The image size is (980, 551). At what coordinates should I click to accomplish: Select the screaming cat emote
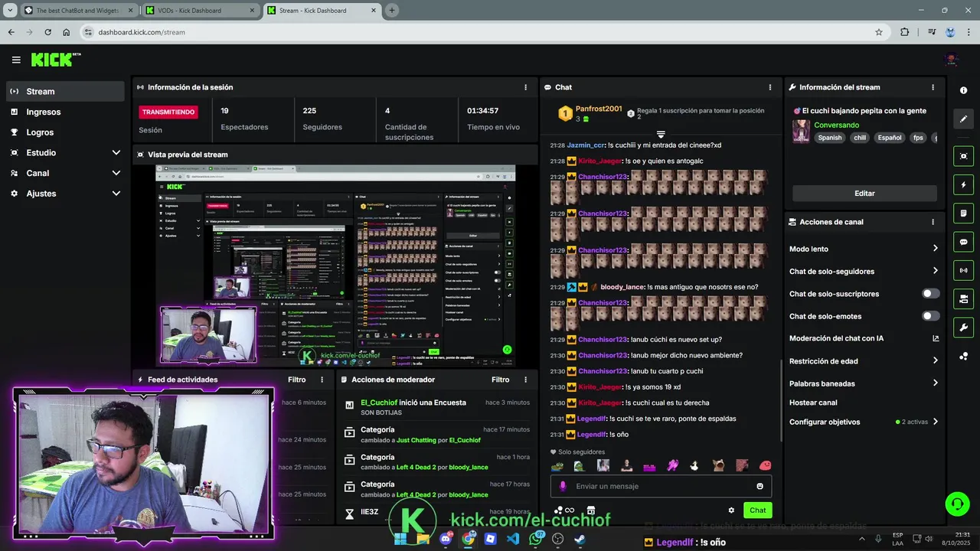coord(718,465)
